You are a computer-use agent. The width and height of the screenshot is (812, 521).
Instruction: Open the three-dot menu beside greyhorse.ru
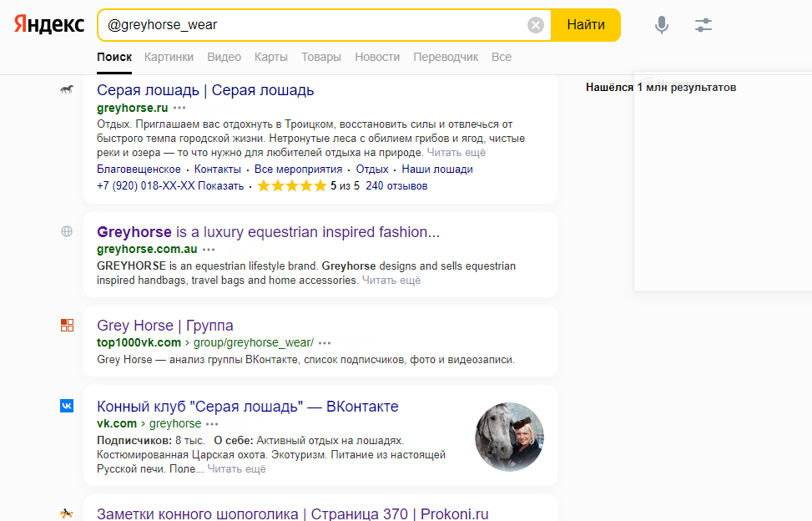tap(179, 108)
